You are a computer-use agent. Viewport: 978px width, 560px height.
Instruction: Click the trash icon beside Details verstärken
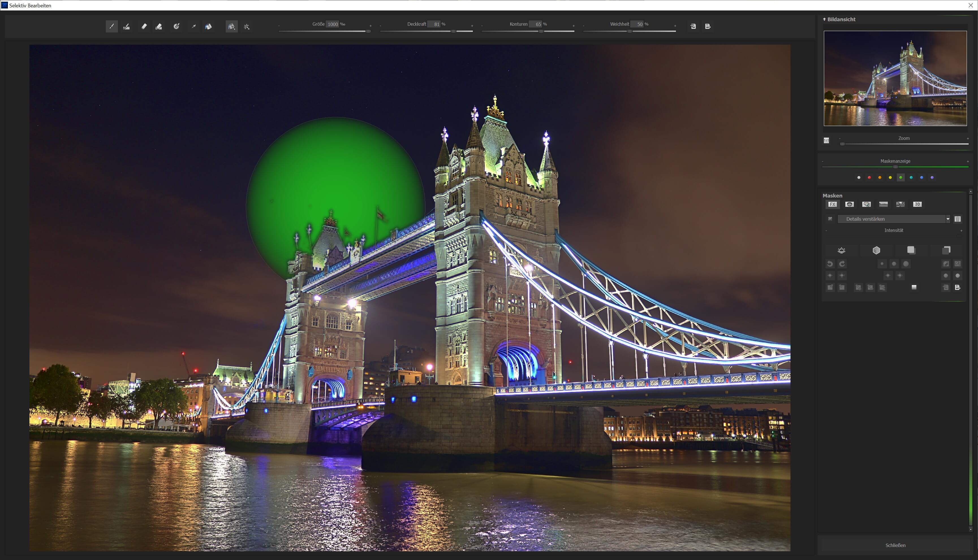958,219
